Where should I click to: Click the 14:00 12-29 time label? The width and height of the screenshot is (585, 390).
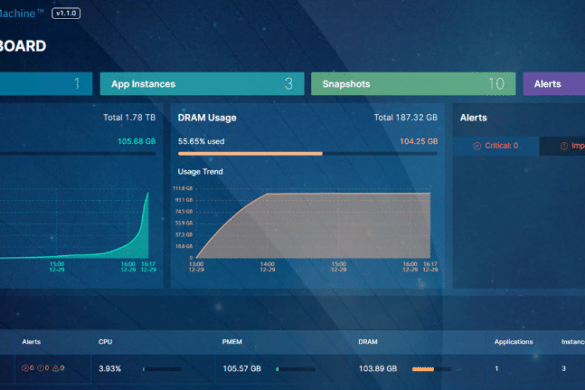[268, 267]
